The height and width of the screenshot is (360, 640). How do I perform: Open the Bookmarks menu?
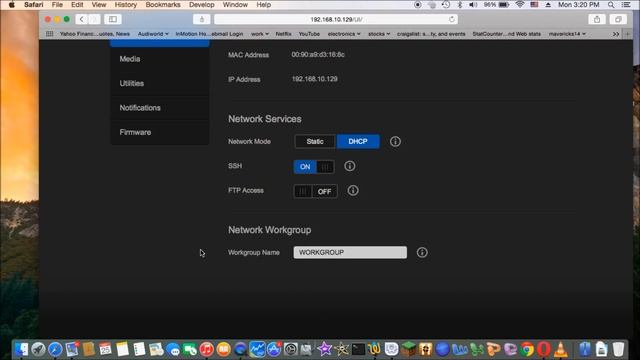[x=163, y=5]
